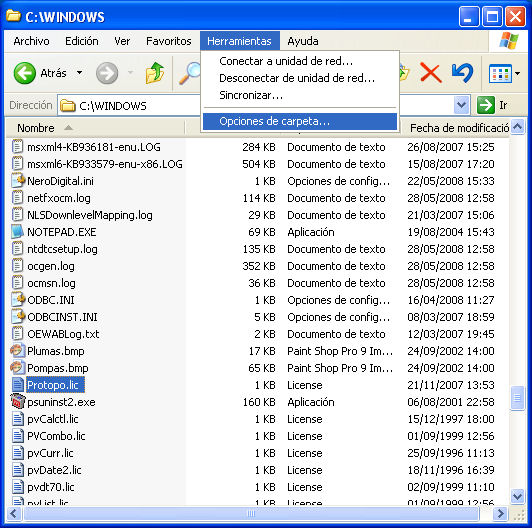
Task: Select Sincronizar menu entry
Action: click(x=300, y=95)
